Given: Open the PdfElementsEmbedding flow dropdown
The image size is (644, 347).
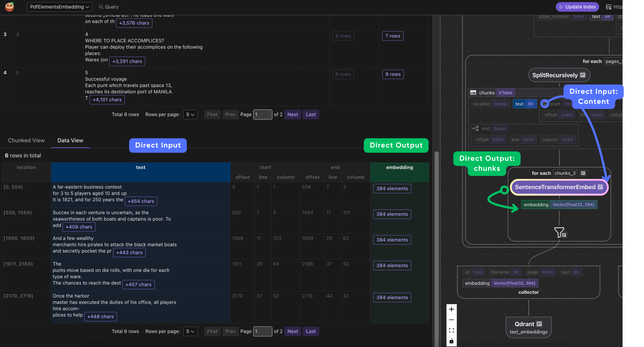Looking at the screenshot, I should point(59,7).
